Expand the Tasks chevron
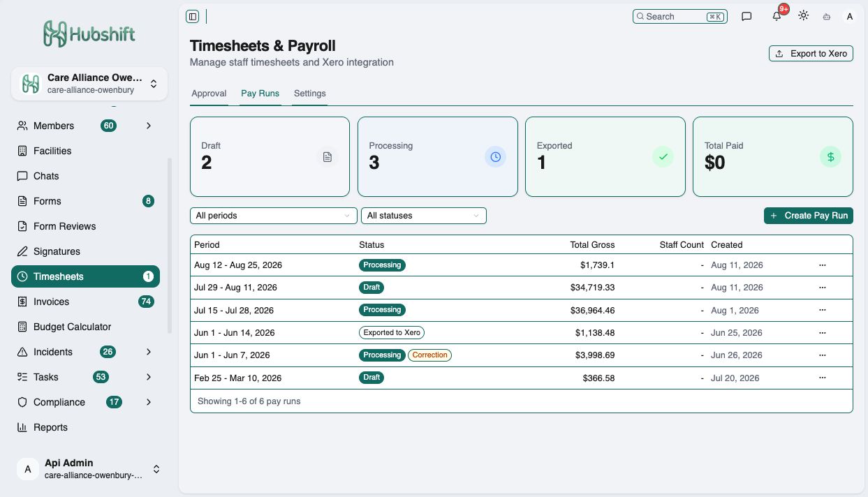Viewport: 868px width, 497px height. [x=149, y=377]
